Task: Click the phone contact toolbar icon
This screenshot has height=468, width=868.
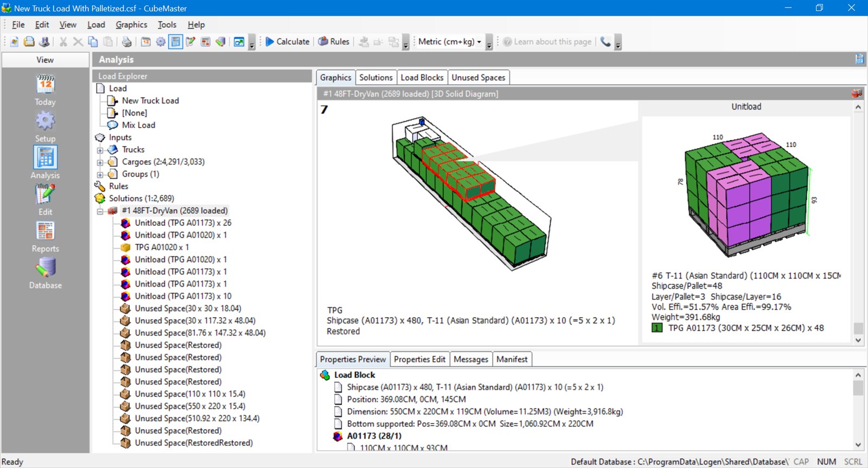Action: coord(605,42)
